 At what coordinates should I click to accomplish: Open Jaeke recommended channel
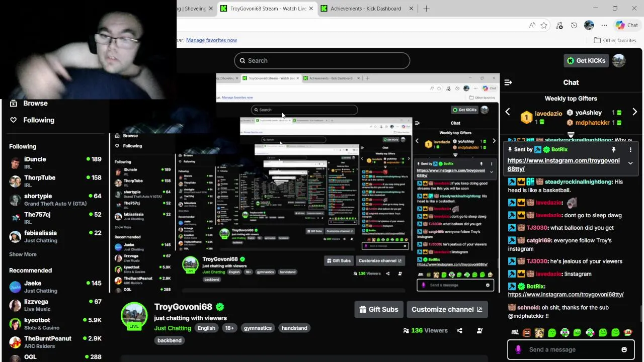tap(55, 287)
